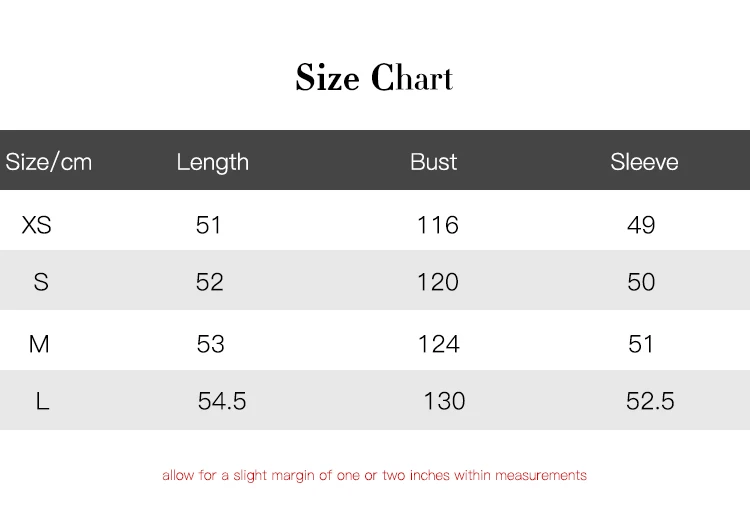The width and height of the screenshot is (750, 517).
Task: Click the L sleeve value 52.5
Action: click(650, 401)
